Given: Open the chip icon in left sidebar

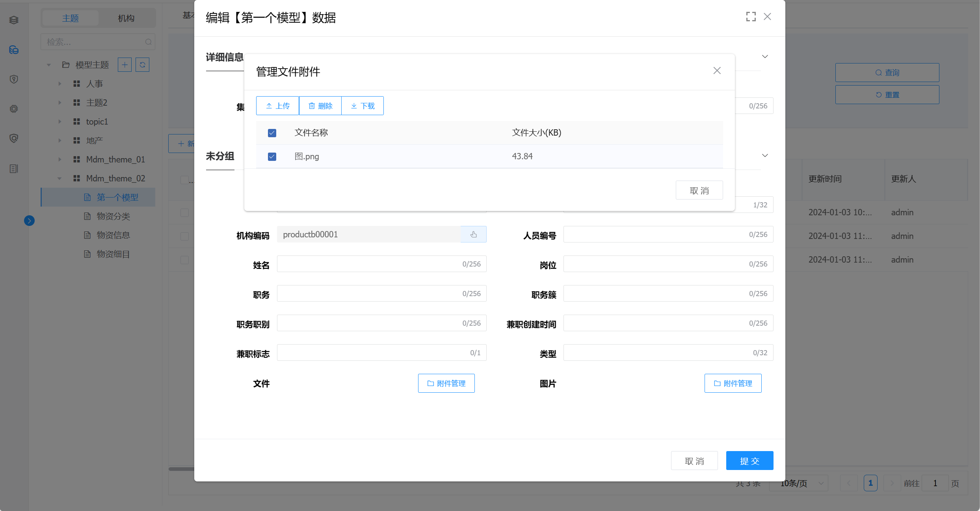Looking at the screenshot, I should [x=14, y=109].
